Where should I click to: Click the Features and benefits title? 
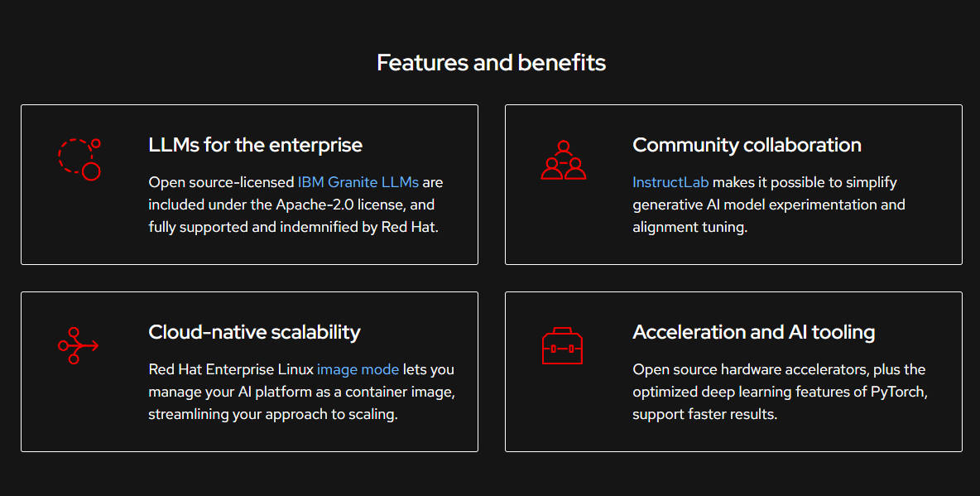tap(491, 62)
